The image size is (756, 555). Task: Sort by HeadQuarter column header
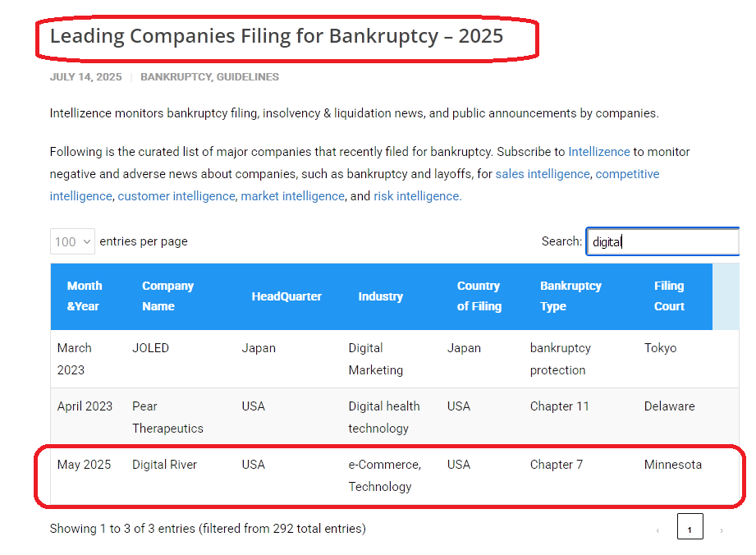(286, 296)
